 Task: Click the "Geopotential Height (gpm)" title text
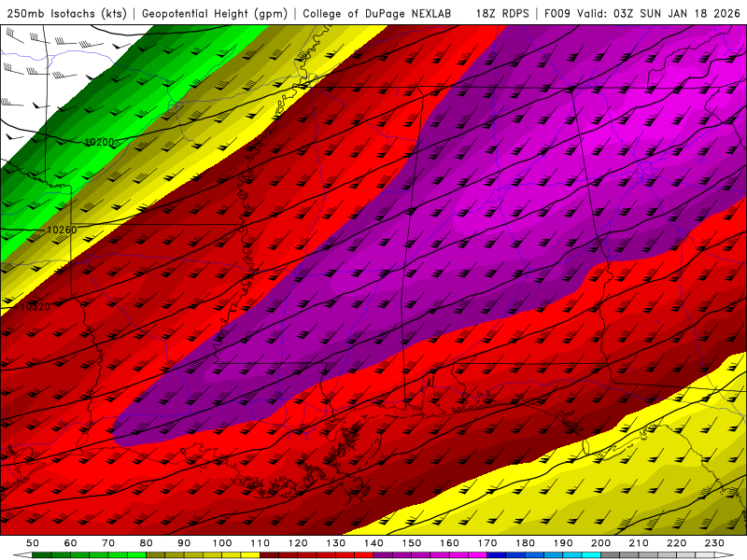pyautogui.click(x=215, y=14)
